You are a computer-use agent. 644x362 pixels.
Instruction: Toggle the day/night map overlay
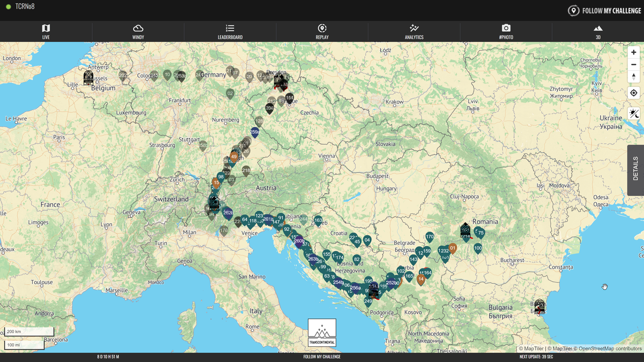pyautogui.click(x=633, y=114)
